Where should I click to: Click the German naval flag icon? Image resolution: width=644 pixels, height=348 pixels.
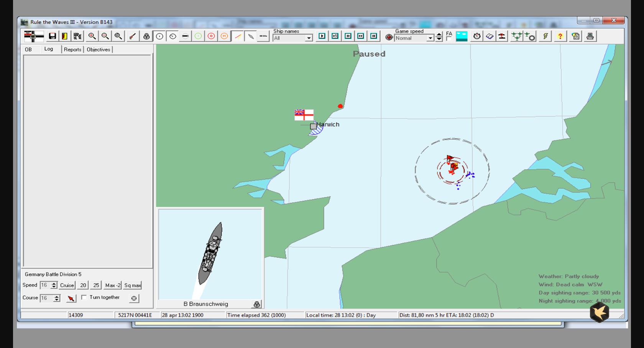(34, 36)
